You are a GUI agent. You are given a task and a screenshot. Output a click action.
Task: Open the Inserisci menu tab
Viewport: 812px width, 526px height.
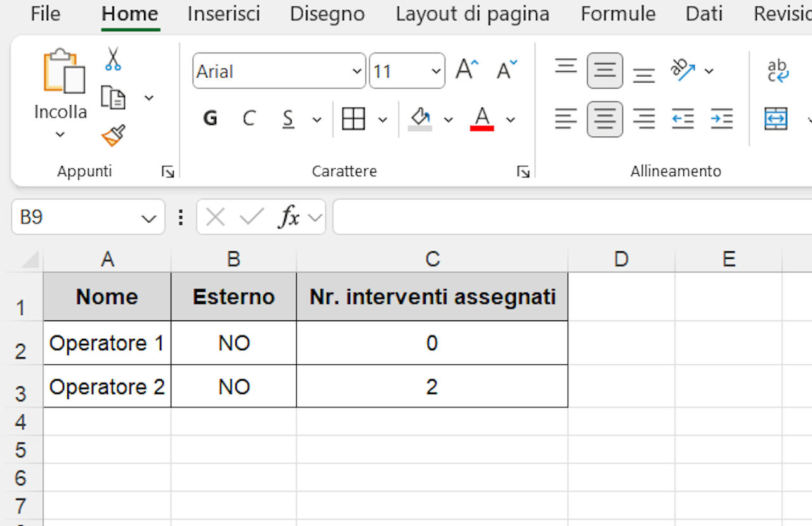(223, 14)
